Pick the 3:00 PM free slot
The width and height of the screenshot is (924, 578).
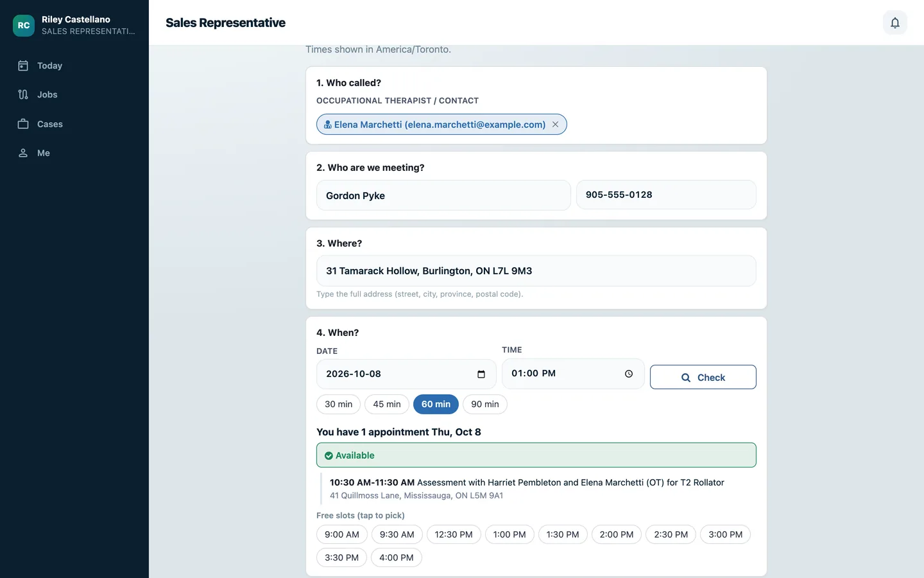(726, 534)
